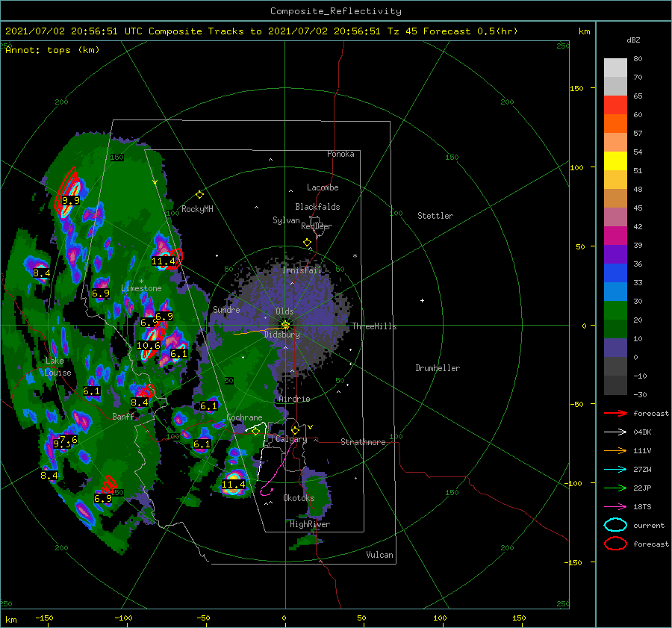Click the red 65 dBZ color swatch
Image resolution: width=672 pixels, height=628 pixels.
[615, 105]
